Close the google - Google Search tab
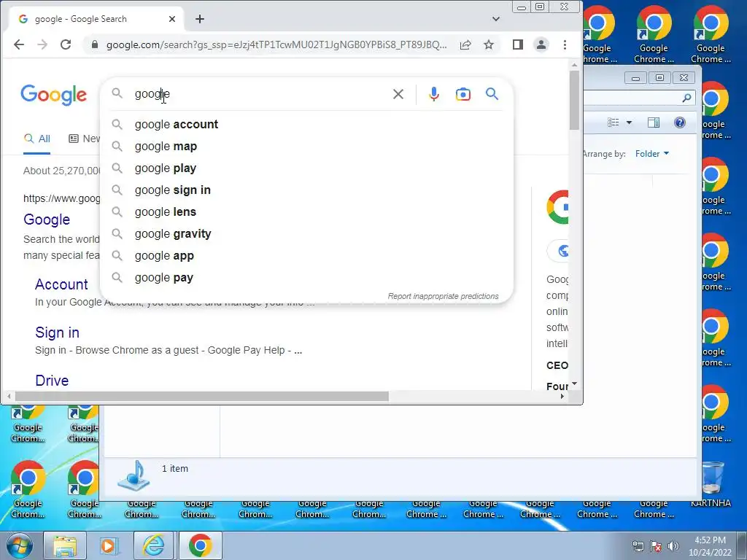 tap(172, 19)
